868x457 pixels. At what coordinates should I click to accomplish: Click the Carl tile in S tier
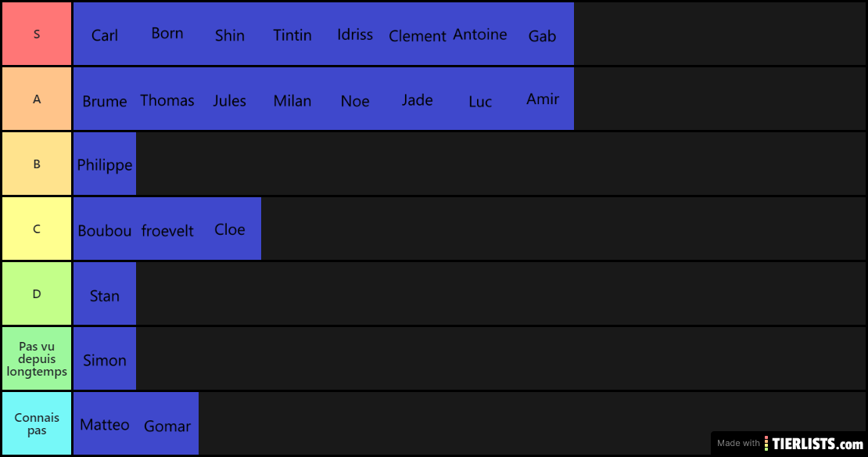(105, 34)
